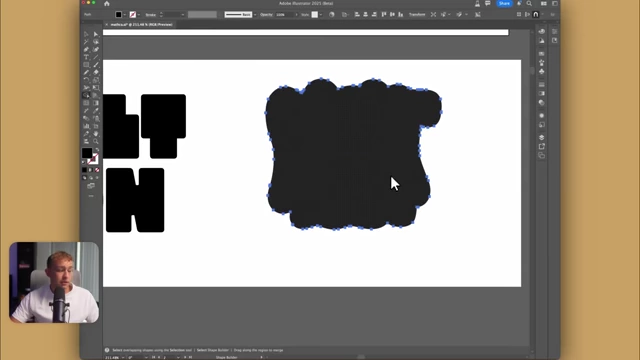Open the fill color dropdown arrow
The height and width of the screenshot is (360, 640).
pyautogui.click(x=124, y=15)
